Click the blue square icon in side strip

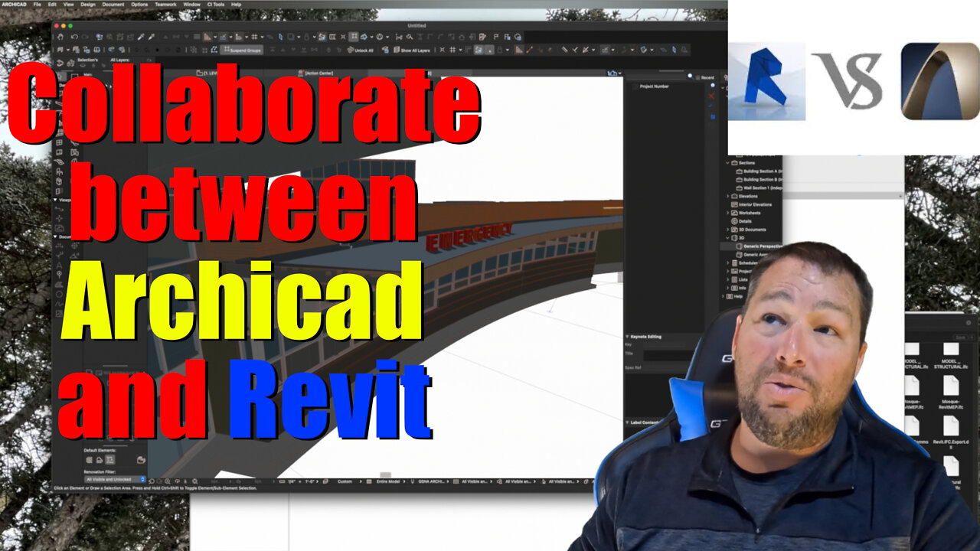712,117
